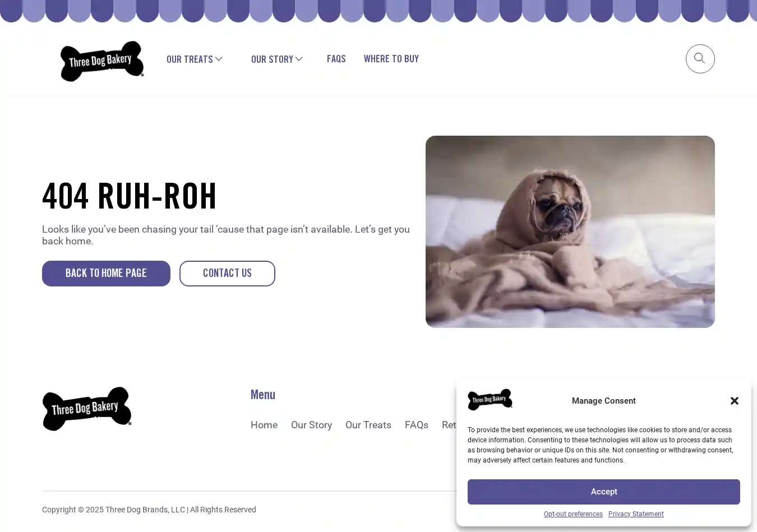Click the pug in blanket photo
This screenshot has height=532, width=757.
coord(570,232)
